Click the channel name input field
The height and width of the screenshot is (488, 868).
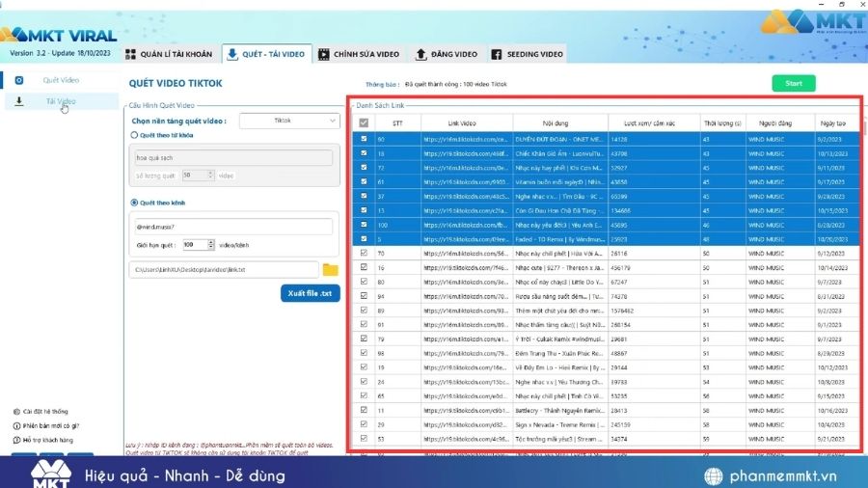(231, 227)
